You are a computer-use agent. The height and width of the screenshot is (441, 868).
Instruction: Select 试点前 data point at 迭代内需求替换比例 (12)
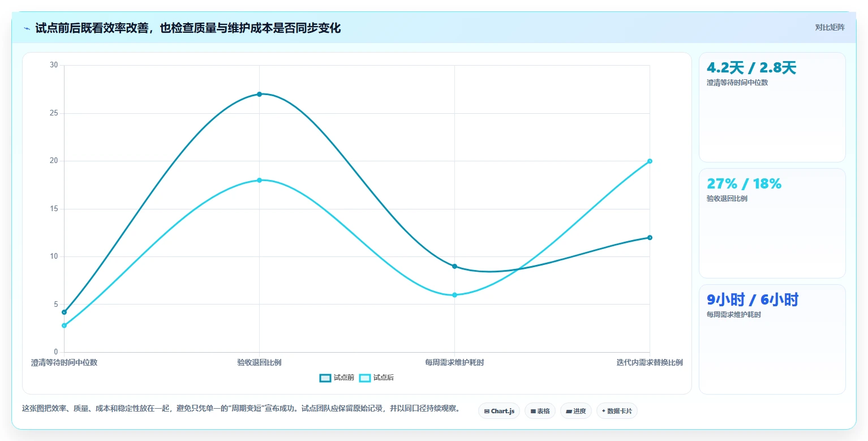pyautogui.click(x=650, y=237)
